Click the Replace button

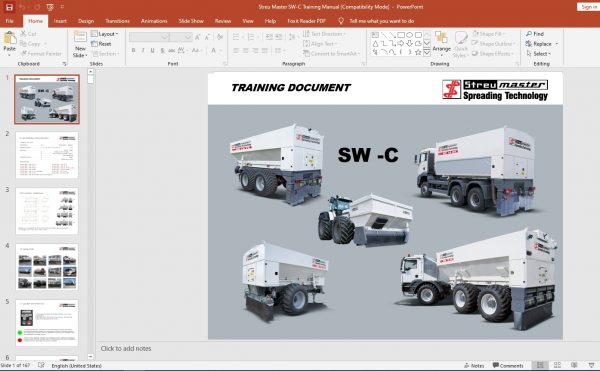pos(539,44)
